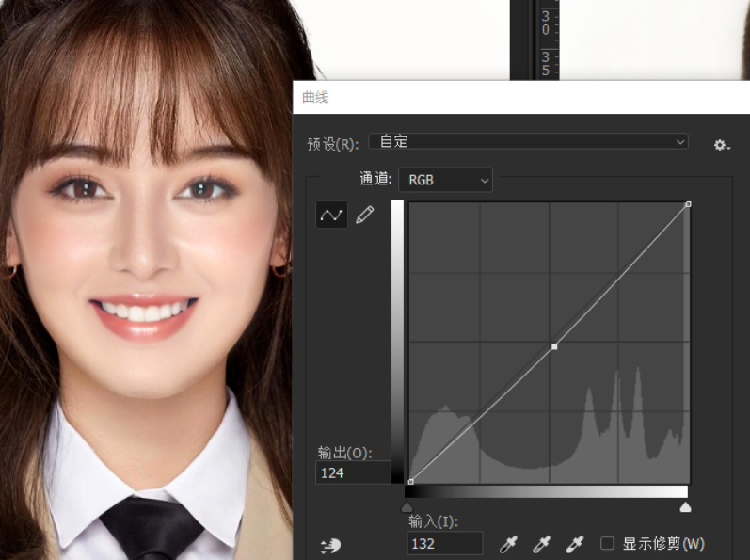Screen dimensions: 750x560
Task: Pick the white point eyedropper
Action: [x=574, y=544]
